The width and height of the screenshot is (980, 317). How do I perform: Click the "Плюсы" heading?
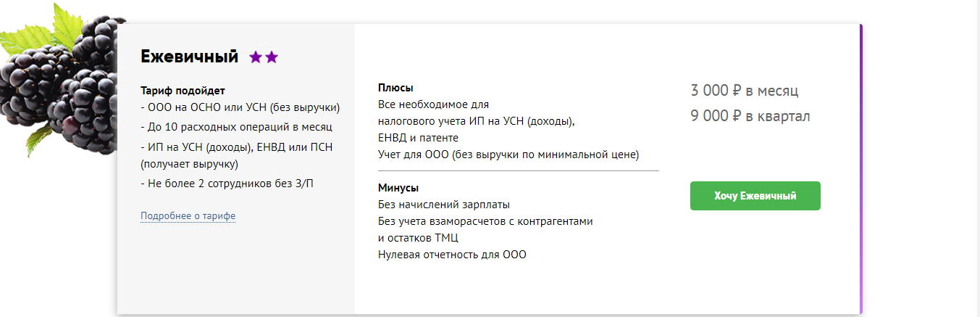click(395, 88)
